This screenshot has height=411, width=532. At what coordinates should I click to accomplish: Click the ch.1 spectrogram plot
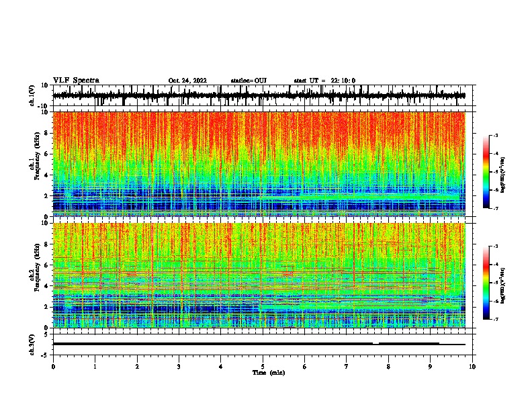click(259, 164)
